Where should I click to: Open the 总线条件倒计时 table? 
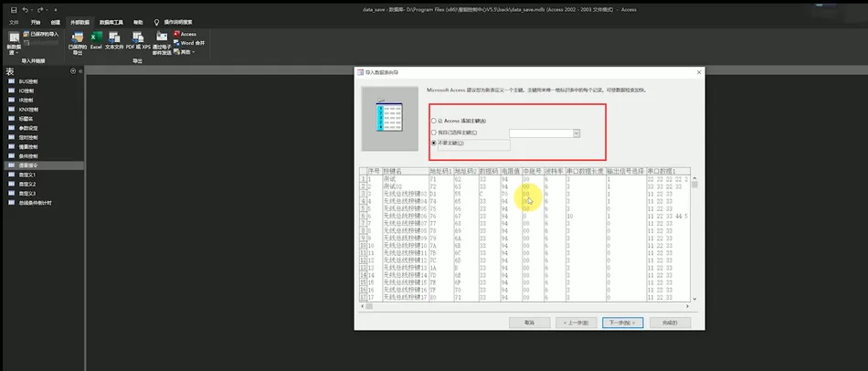click(x=36, y=203)
